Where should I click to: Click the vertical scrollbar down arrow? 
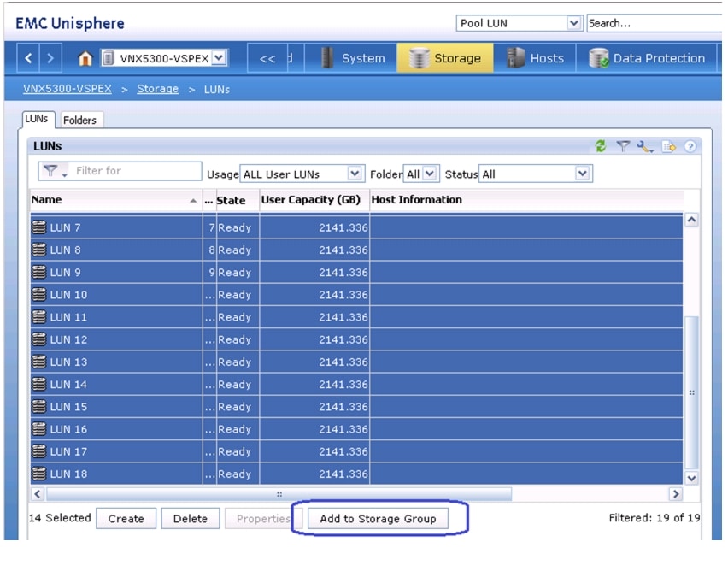click(691, 478)
